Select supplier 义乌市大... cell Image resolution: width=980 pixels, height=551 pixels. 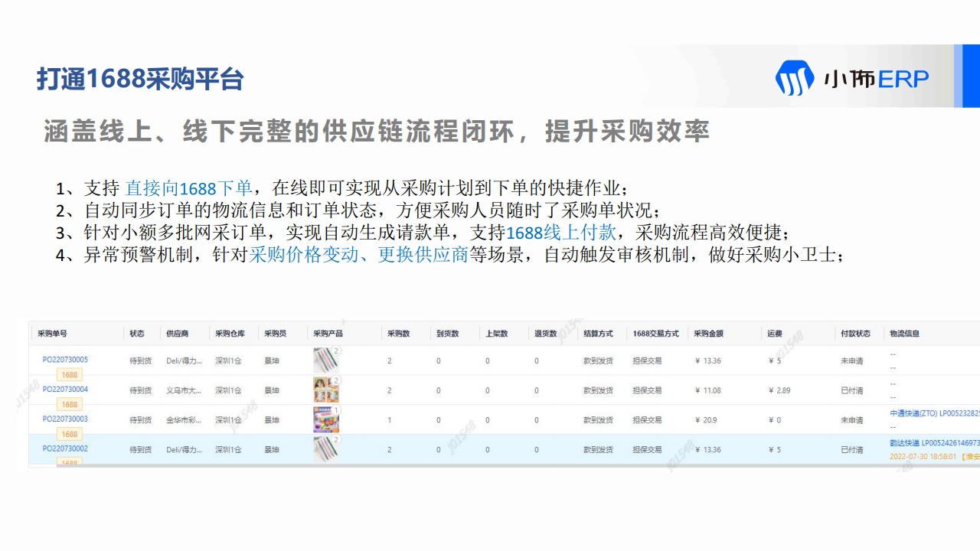(184, 390)
